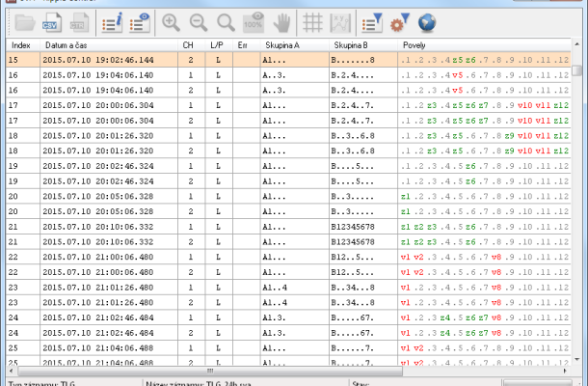This screenshot has width=588, height=386.
Task: Click the vertical scrollbar up arrow
Action: tap(578, 45)
